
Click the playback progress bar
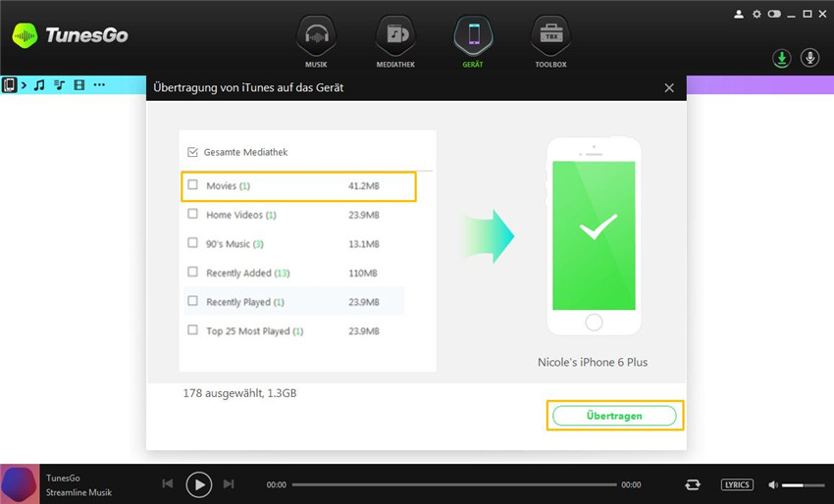pos(454,484)
